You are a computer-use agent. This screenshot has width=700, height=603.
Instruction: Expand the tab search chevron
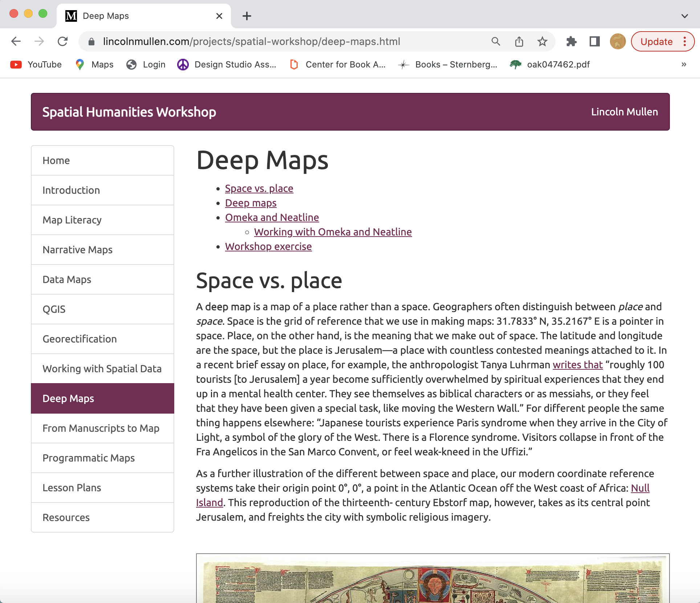click(x=685, y=16)
